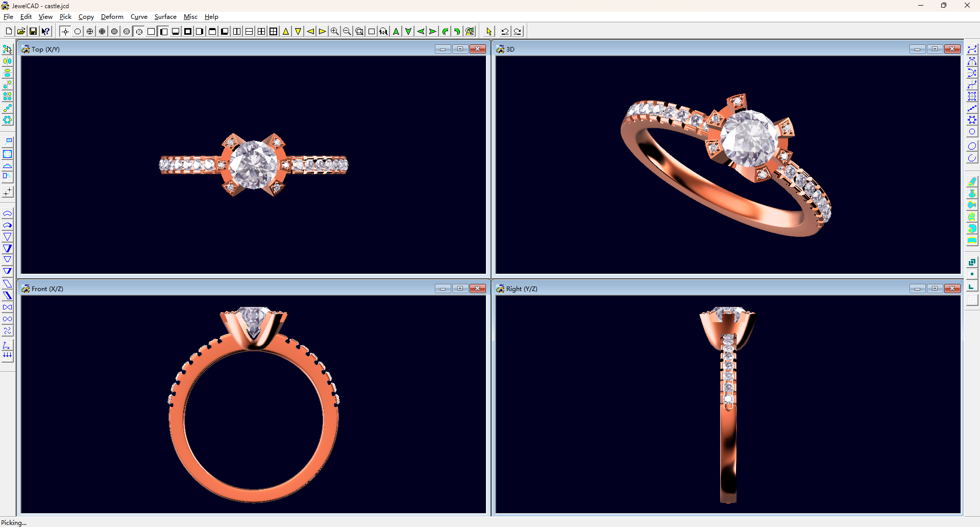Click the Top (X/Y) window title
980x527 pixels.
[45, 49]
